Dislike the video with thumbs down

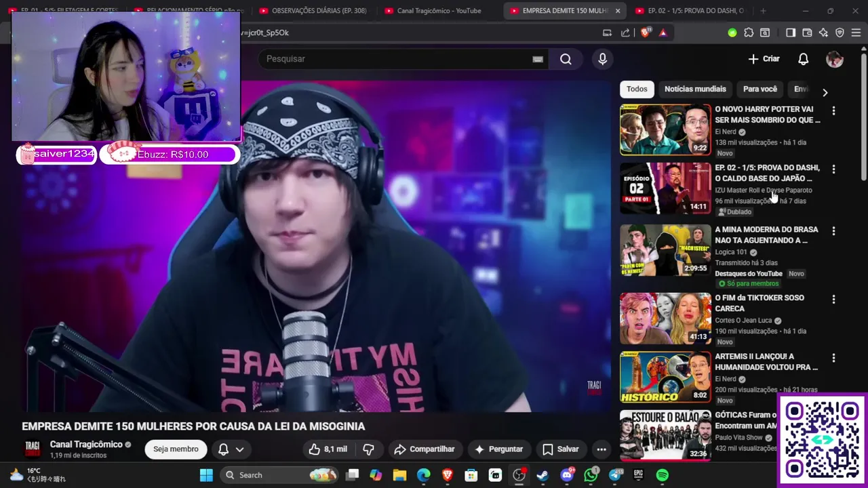(369, 449)
